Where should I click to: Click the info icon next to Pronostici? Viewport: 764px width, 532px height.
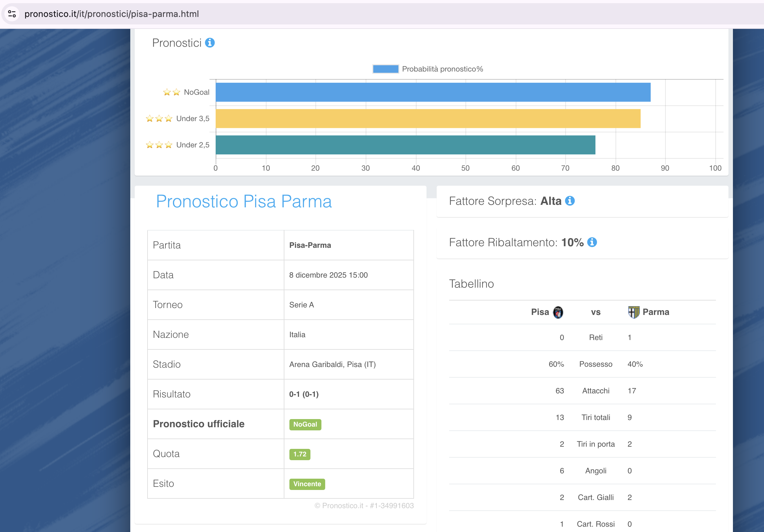[x=210, y=43]
